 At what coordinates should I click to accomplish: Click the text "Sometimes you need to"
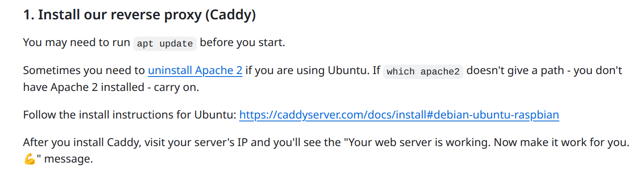(84, 70)
